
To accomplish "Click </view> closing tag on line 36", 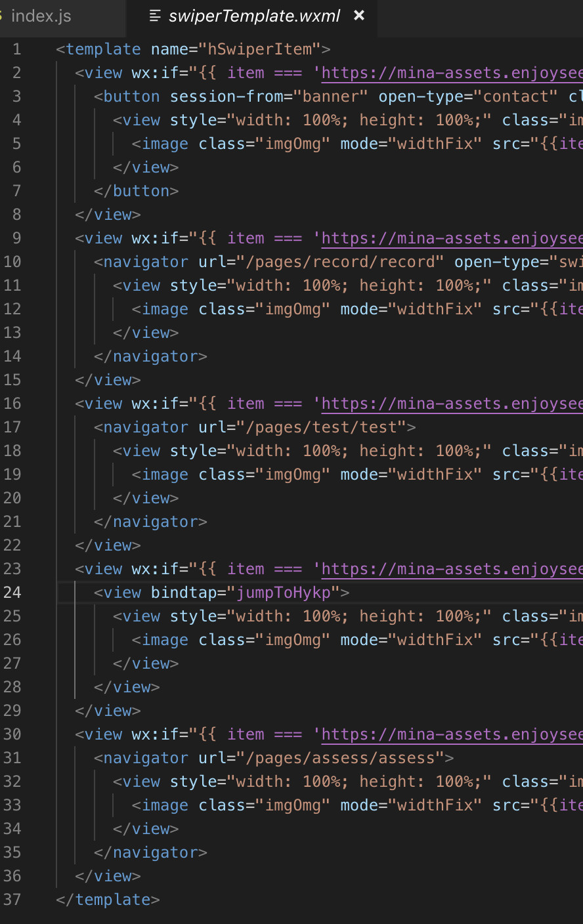I will click(108, 876).
